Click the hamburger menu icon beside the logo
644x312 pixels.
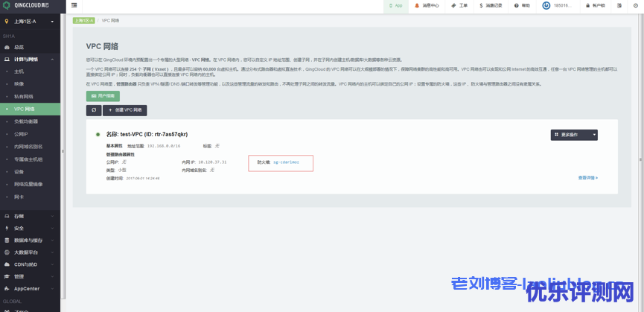[x=76, y=5]
